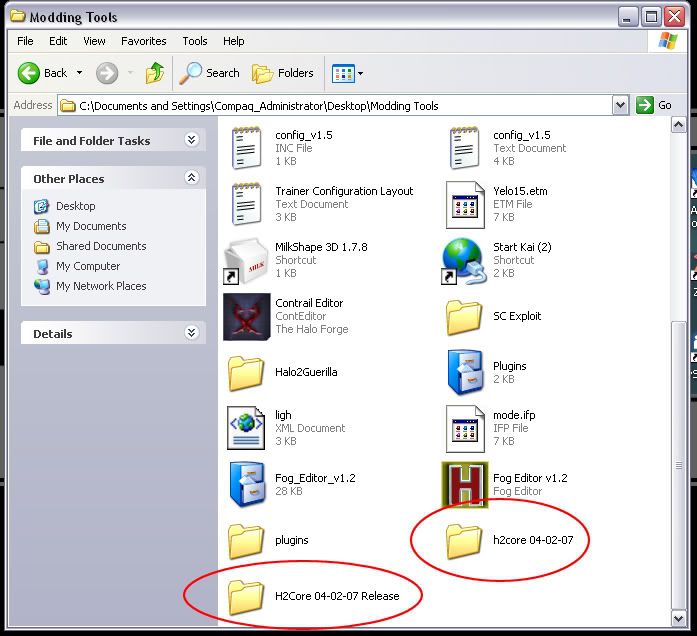Open Shared Documents link
This screenshot has width=697, height=636.
click(101, 246)
